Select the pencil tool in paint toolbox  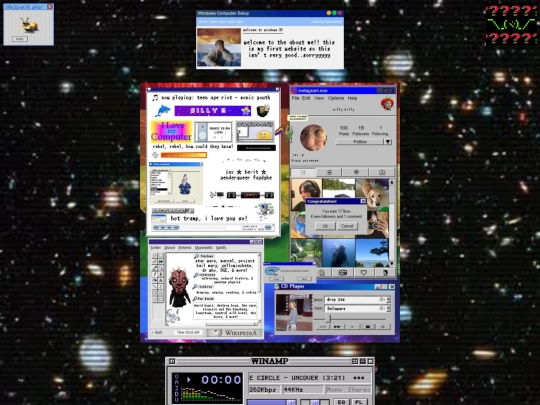(x=155, y=274)
